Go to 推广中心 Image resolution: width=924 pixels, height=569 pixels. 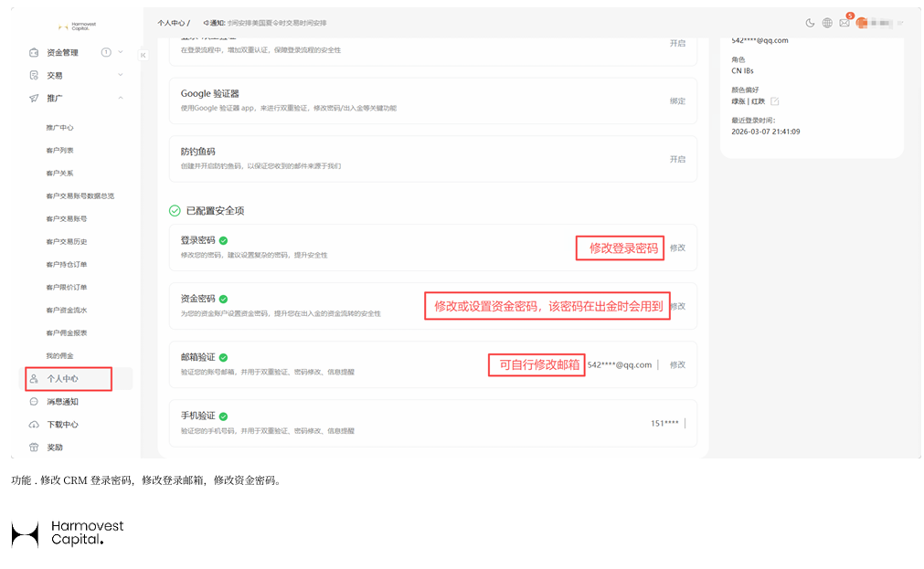click(x=59, y=127)
